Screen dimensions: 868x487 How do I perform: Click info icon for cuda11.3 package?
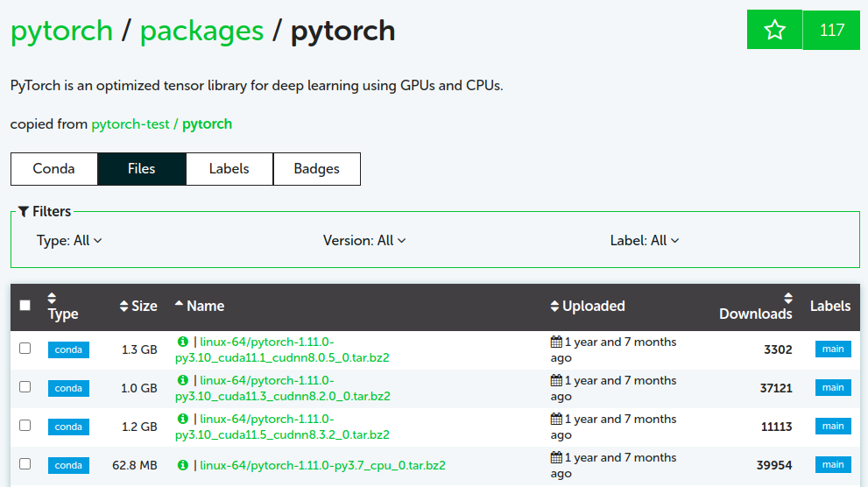tap(183, 381)
